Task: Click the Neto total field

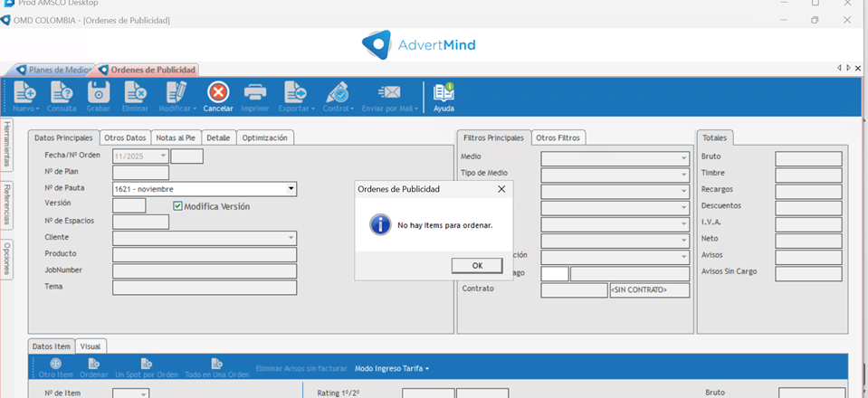Action: (808, 241)
